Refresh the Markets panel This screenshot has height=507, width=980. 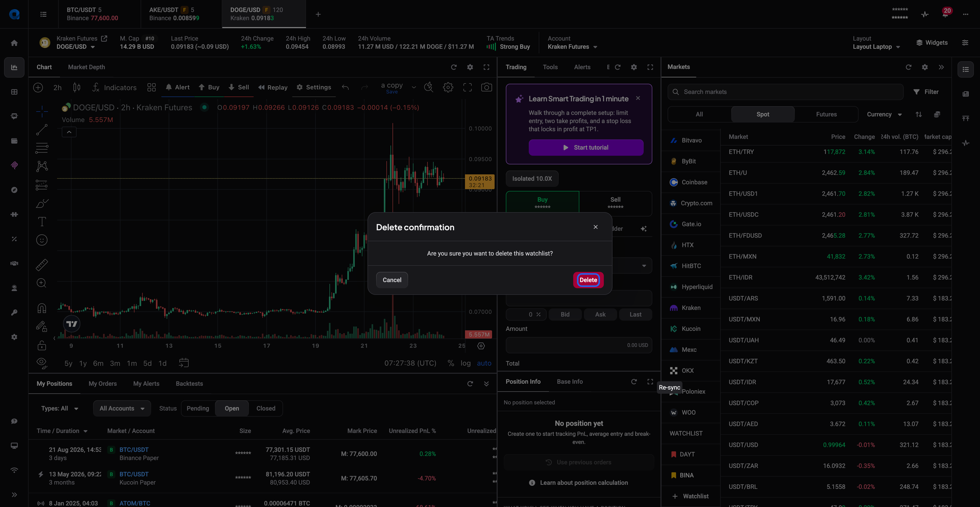909,67
